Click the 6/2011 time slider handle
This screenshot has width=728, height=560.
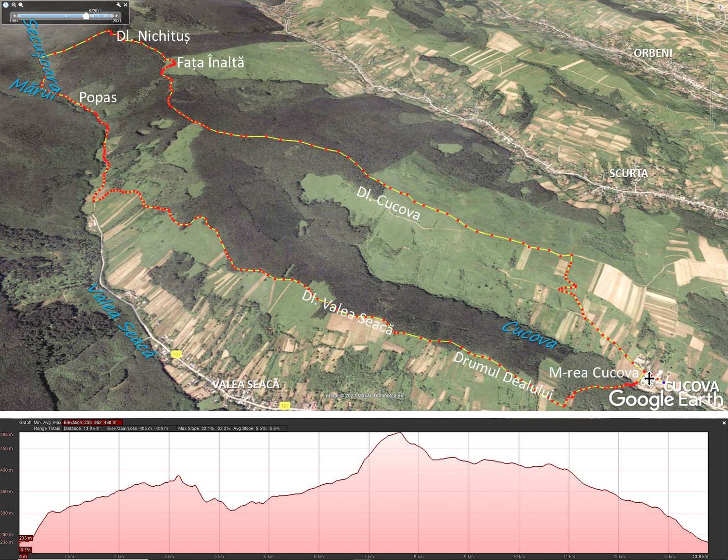(x=86, y=16)
